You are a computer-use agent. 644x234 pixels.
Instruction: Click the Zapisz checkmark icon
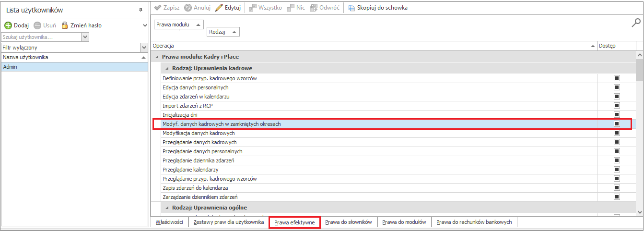pyautogui.click(x=158, y=8)
